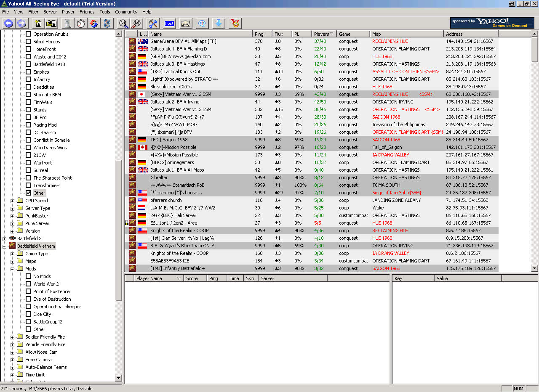Click the Yahoo Games on Demand sponsor banner
The image size is (539, 392).
492,23
